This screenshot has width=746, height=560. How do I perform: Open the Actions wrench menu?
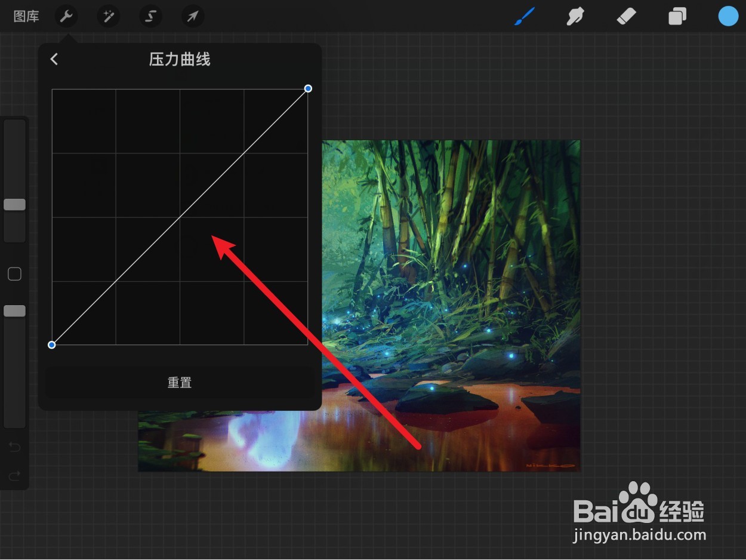66,16
